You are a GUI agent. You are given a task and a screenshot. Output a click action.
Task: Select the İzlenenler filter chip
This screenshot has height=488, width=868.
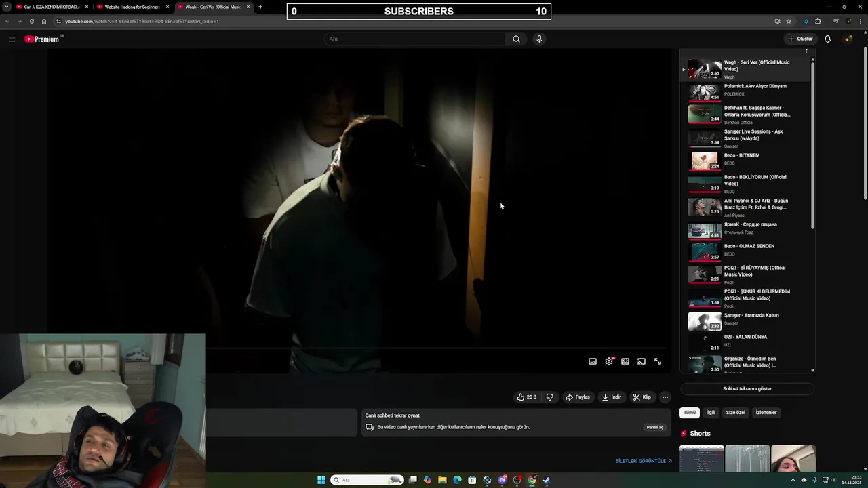click(766, 412)
